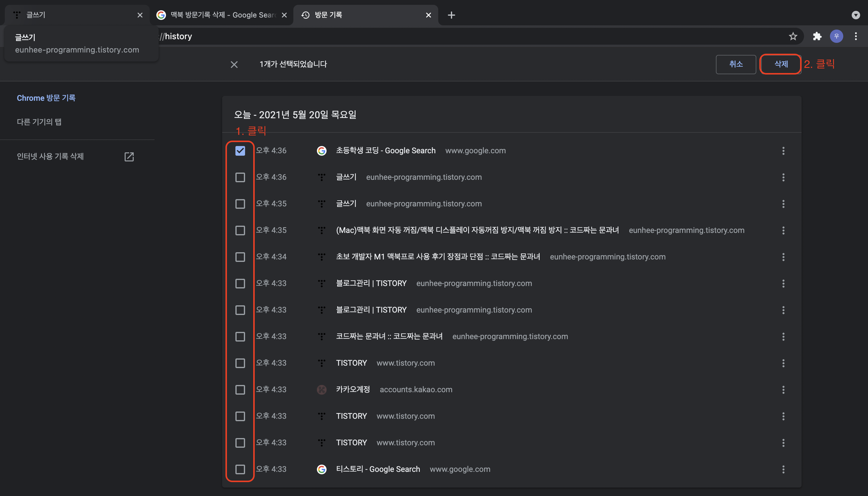Viewport: 868px width, 496px height.
Task: Click the user profile avatar
Action: pos(836,37)
